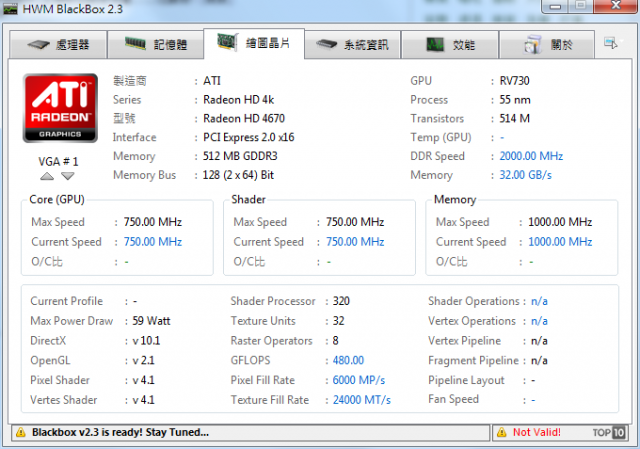
Task: Minimize the HWM BlackBox window
Action: (x=555, y=6)
